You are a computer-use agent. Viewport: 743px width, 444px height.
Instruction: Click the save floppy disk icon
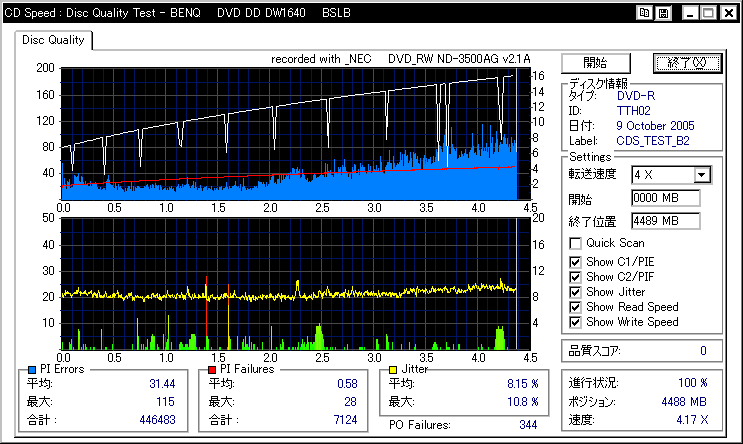click(x=663, y=13)
